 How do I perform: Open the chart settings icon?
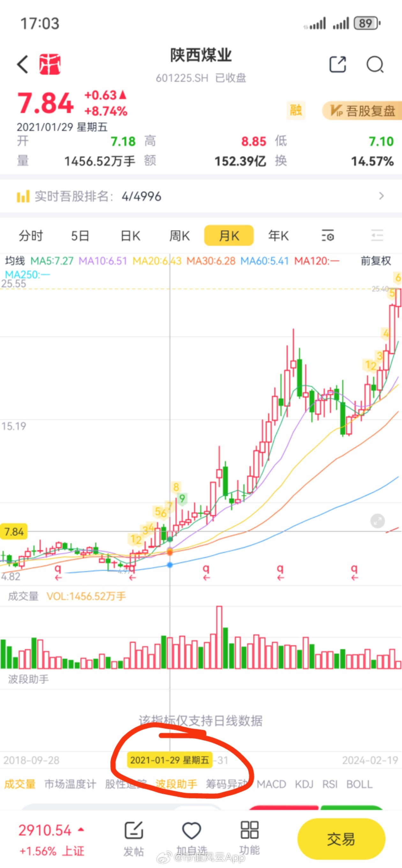pos(328,235)
